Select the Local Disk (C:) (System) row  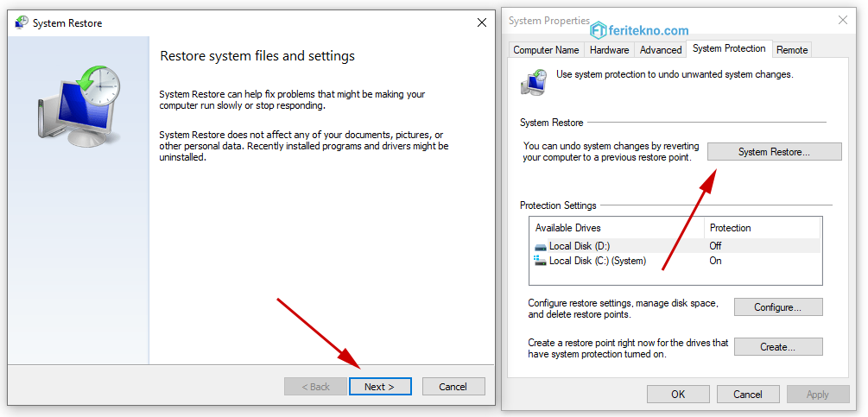coord(675,261)
